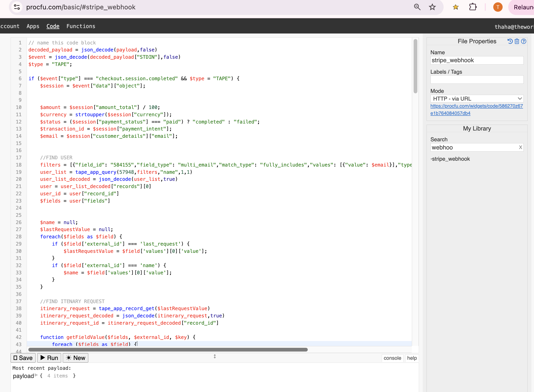Click the Name field containing stripe_webhook
534x392 pixels.
point(477,60)
